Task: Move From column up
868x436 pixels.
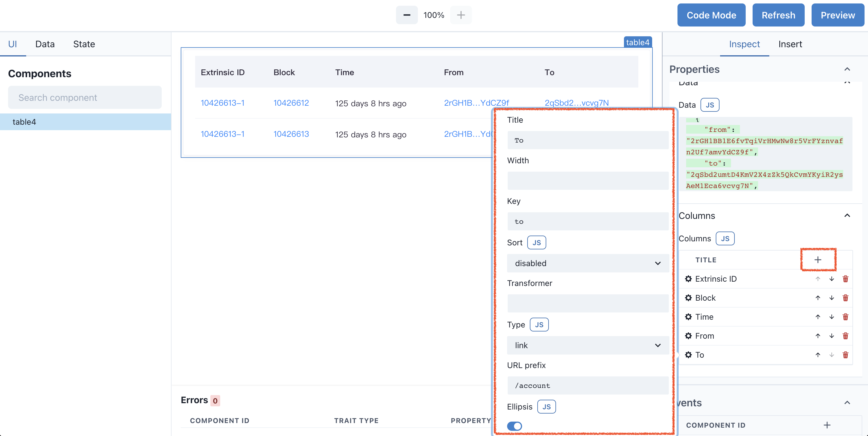Action: click(818, 336)
